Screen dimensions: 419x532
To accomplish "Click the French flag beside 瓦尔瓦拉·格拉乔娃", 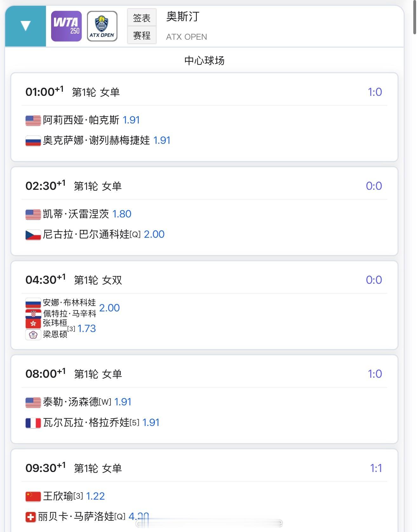I will tap(33, 423).
